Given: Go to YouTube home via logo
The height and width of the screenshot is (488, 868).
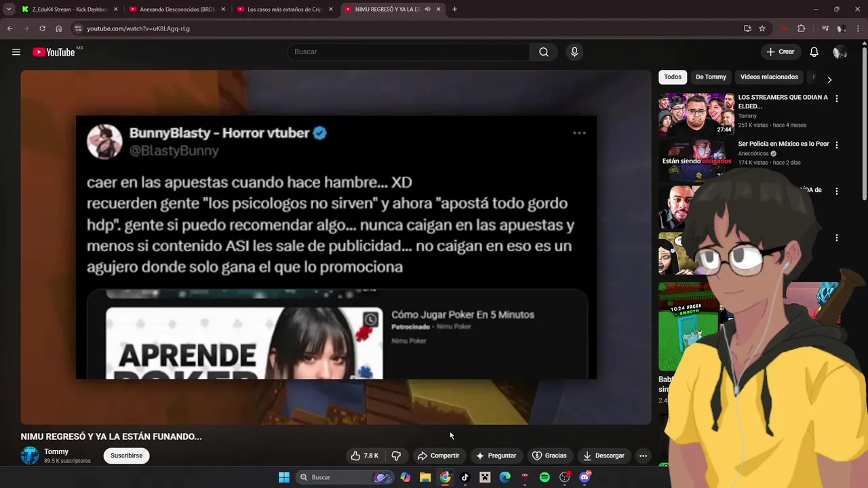Looking at the screenshot, I should tap(54, 52).
